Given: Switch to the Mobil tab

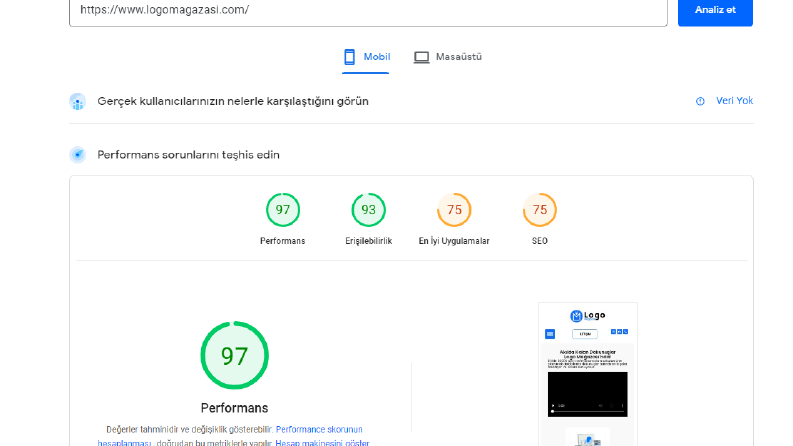Looking at the screenshot, I should click(x=366, y=57).
